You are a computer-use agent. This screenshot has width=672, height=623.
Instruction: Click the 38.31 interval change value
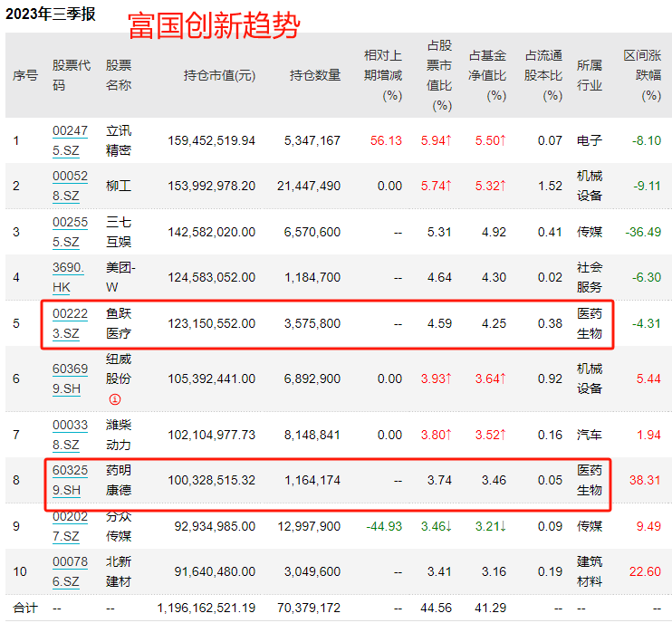tap(646, 480)
